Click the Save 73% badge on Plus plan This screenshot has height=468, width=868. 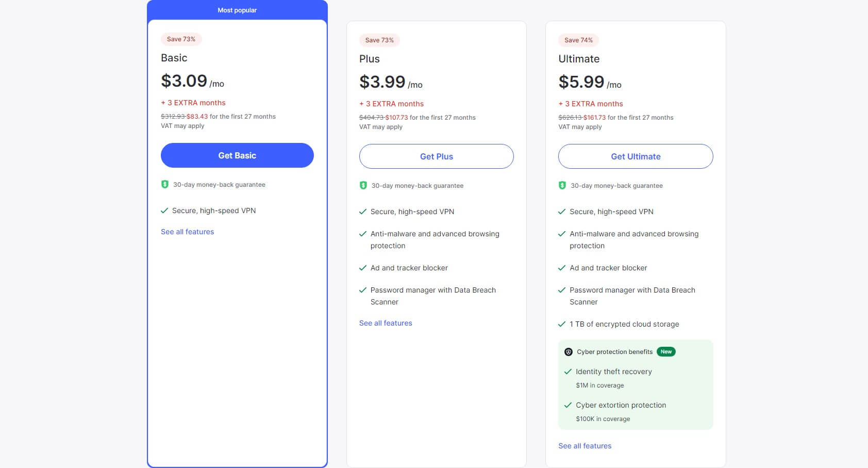(x=379, y=40)
